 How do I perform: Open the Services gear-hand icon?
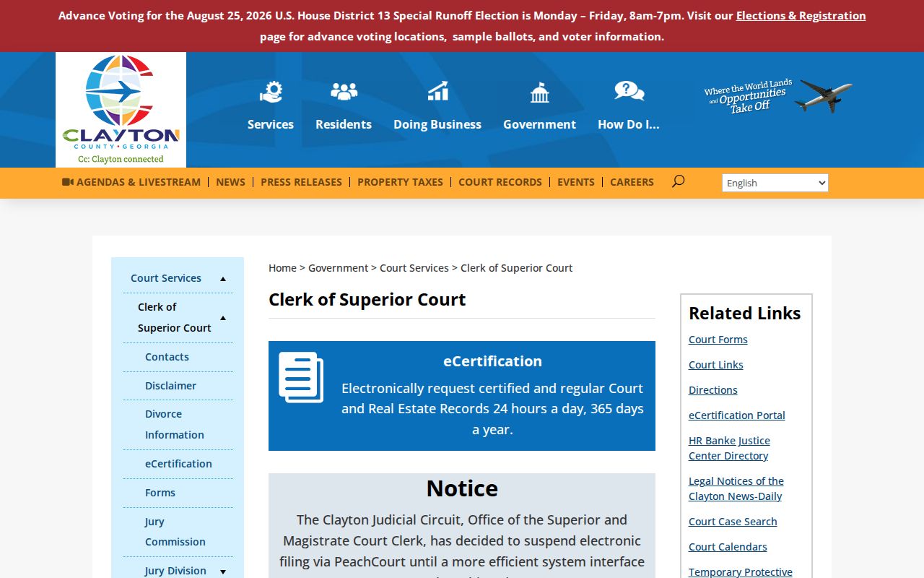[271, 92]
